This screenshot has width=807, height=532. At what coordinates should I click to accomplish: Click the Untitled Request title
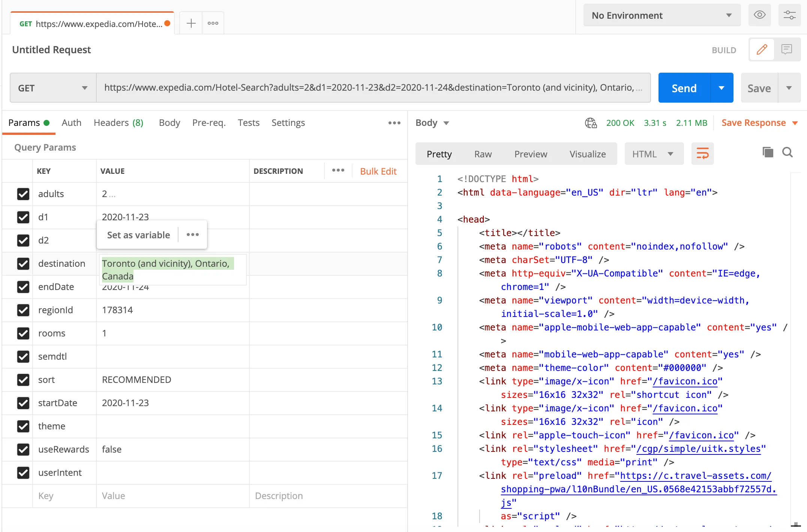coord(51,49)
